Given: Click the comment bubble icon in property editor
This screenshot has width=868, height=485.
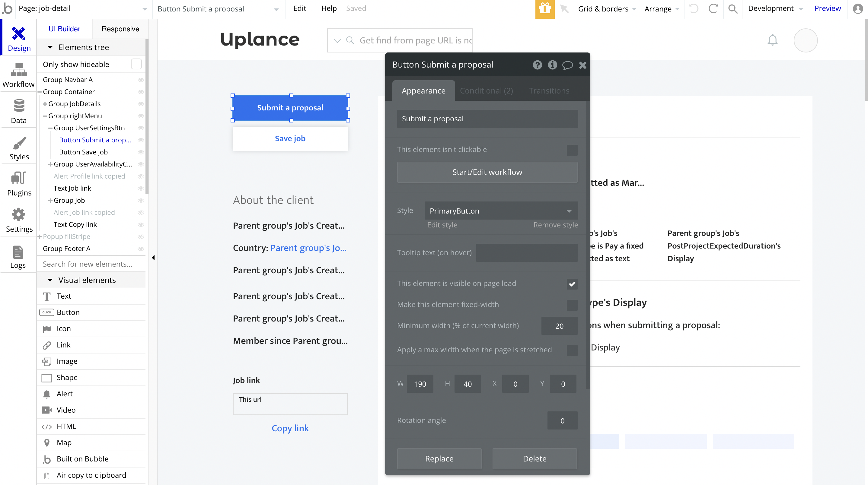Looking at the screenshot, I should click(x=567, y=65).
